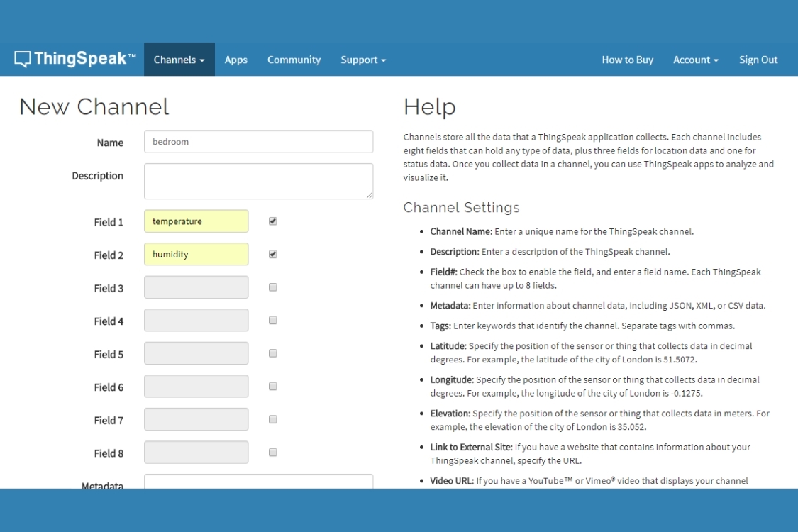Expand the Support dropdown menu
Image resolution: width=798 pixels, height=532 pixels.
click(x=363, y=60)
